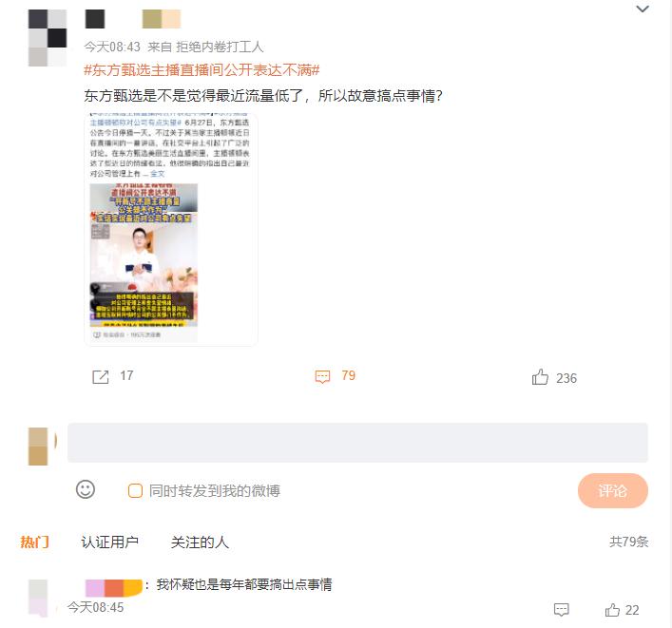Click the first commenter's username
The width and height of the screenshot is (672, 628).
(113, 587)
